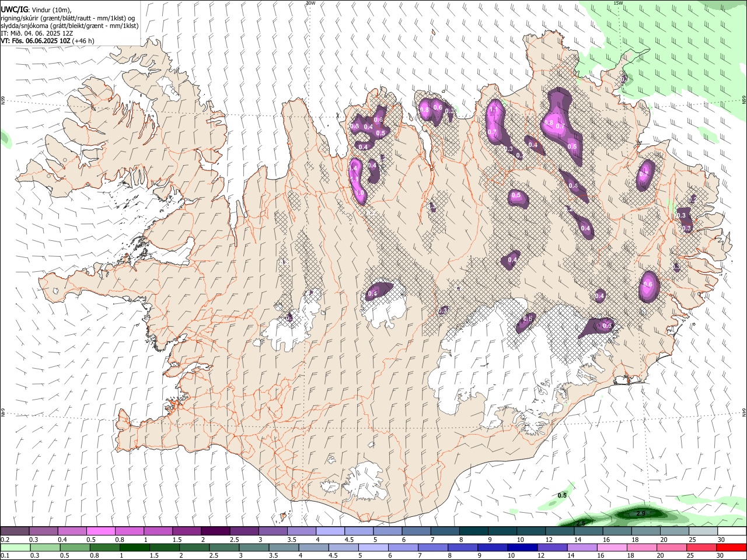Select the violet 12 swatch, lower legend
747x560 pixels.
click(551, 548)
